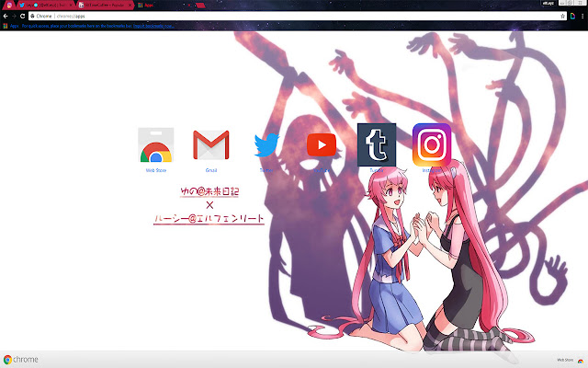Open the Web Store link at bottom right

point(570,360)
